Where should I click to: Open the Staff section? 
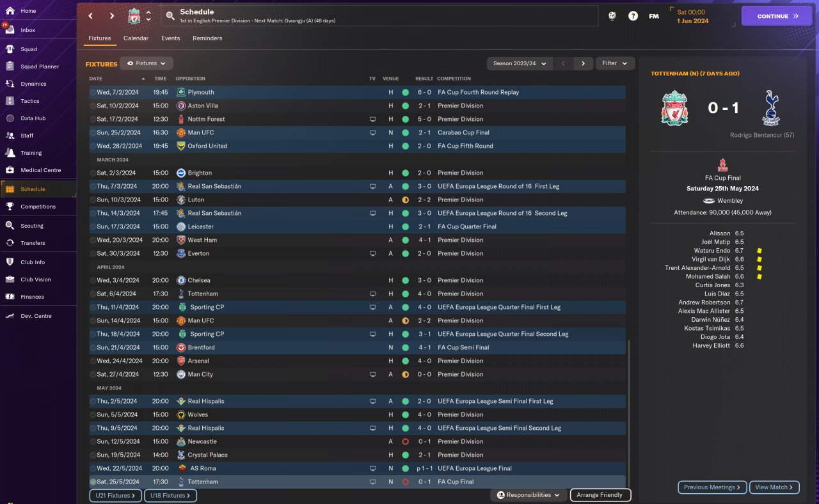28,136
